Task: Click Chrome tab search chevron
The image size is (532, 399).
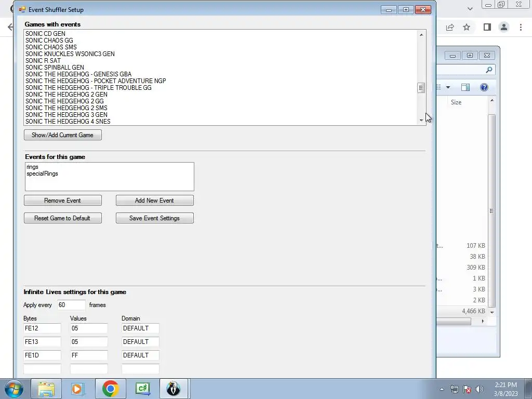Action: pyautogui.click(x=470, y=9)
